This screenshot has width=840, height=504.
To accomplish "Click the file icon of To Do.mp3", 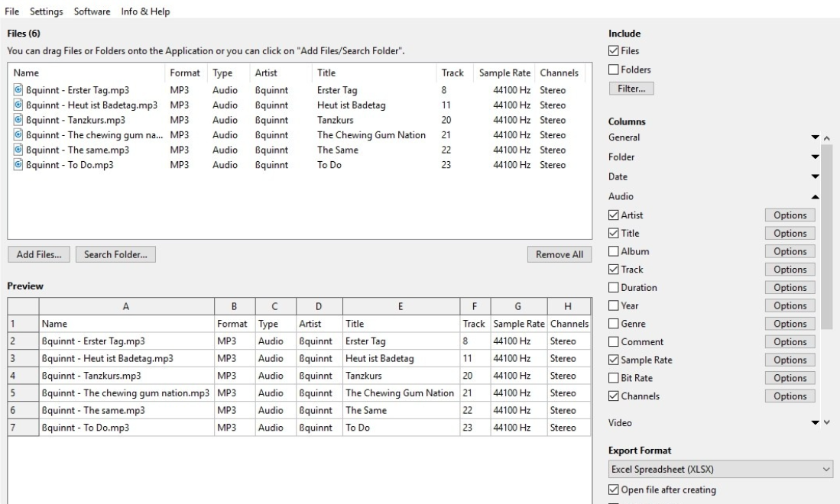I will (18, 165).
